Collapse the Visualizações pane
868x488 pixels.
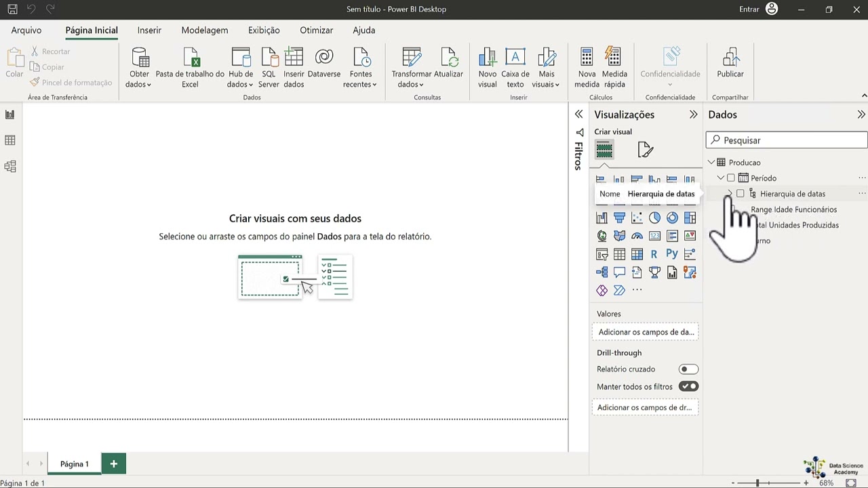[693, 115]
